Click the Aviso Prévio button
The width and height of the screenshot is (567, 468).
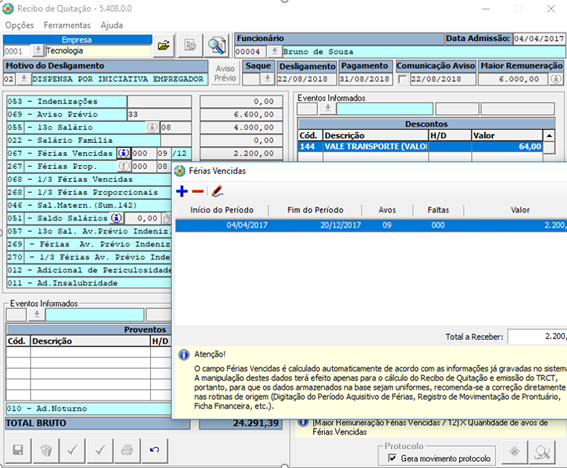pyautogui.click(x=225, y=73)
